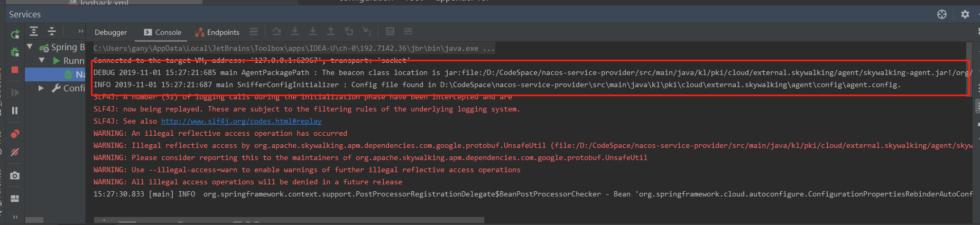Click the Services tree horizontal scrollbar

34,220
